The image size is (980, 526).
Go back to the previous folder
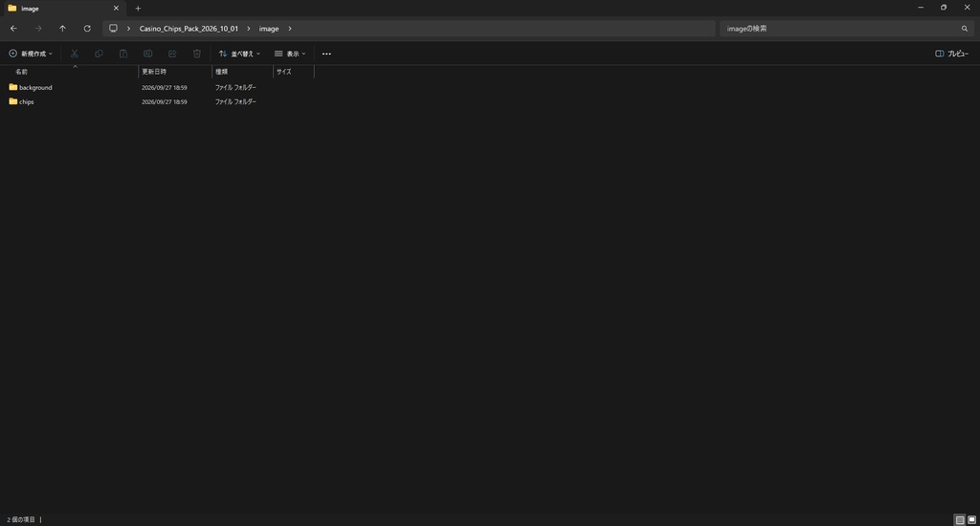point(13,29)
